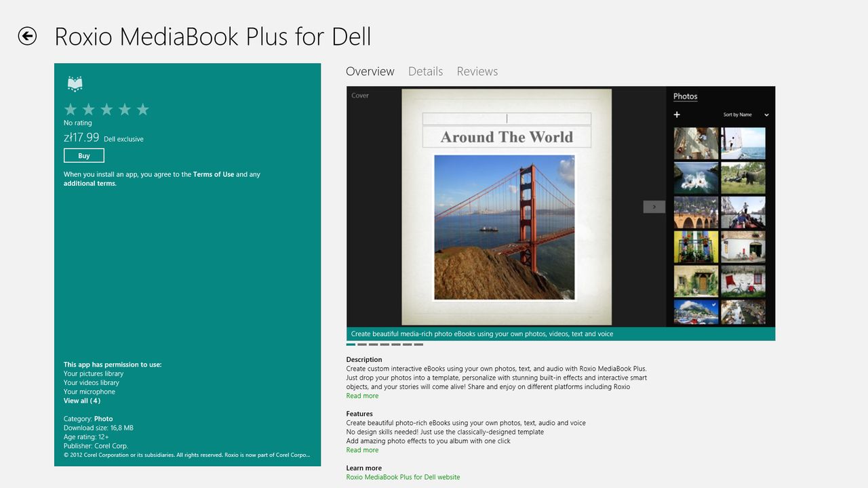Image resolution: width=868 pixels, height=488 pixels.
Task: Select the last screenshot page indicator
Action: [x=418, y=344]
